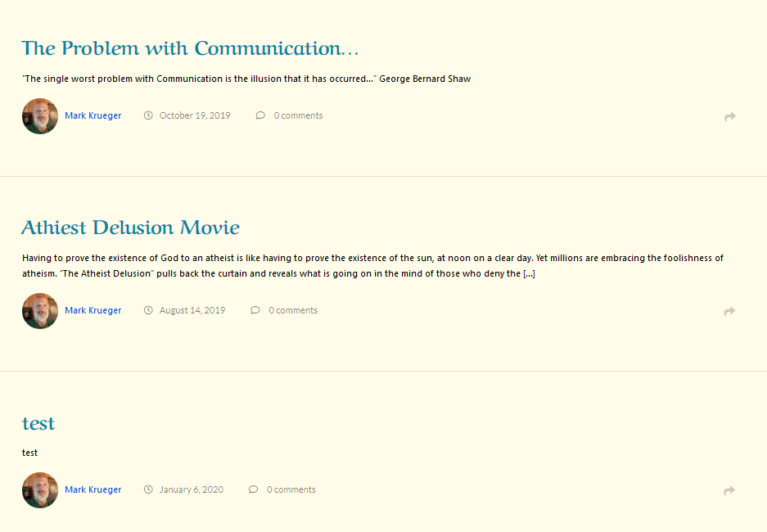The image size is (767, 532).
Task: Click the date 'January 6, 2020'
Action: (x=192, y=489)
